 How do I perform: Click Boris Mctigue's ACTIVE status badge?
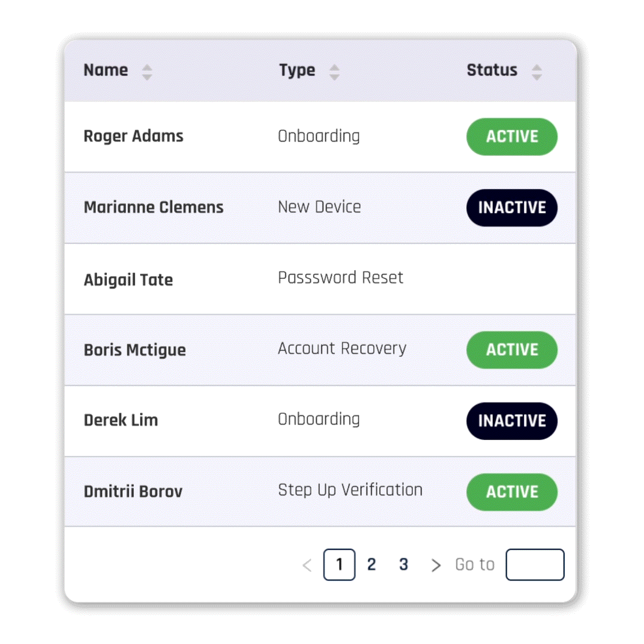point(512,350)
